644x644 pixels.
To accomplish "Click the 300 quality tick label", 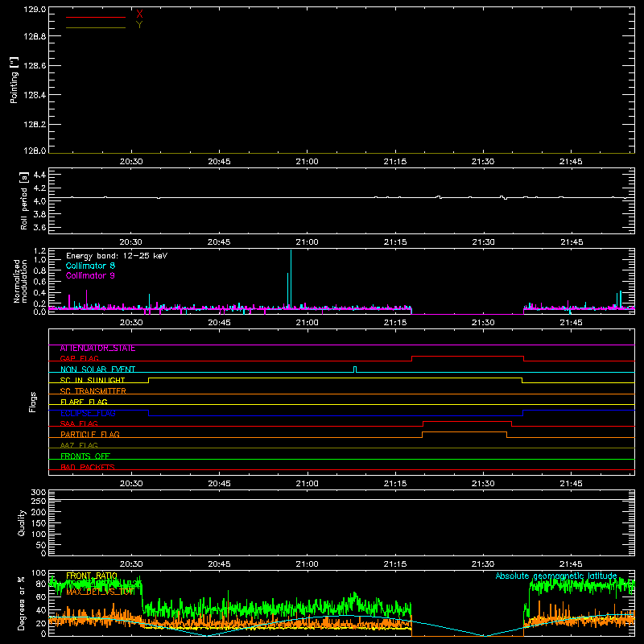I will pos(38,493).
